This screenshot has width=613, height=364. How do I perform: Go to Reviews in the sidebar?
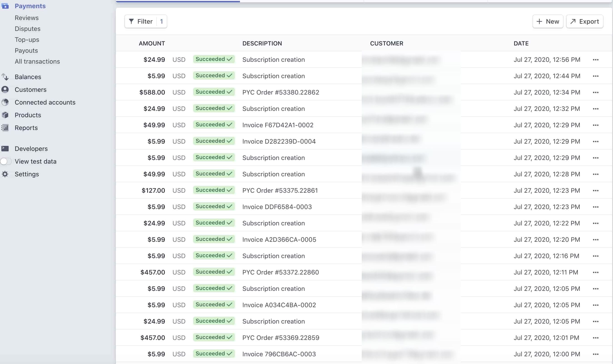27,18
